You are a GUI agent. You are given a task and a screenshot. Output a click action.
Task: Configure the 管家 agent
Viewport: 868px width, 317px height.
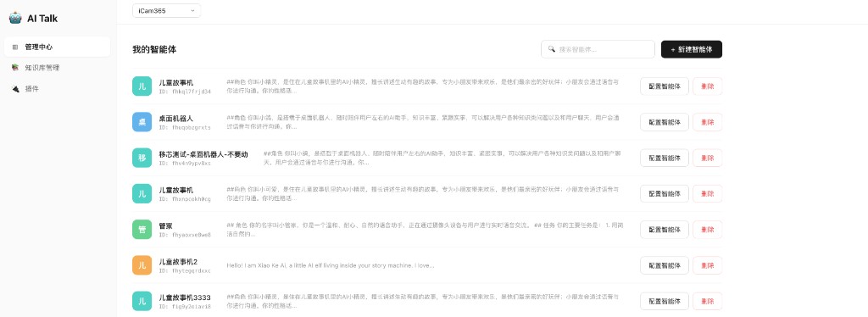click(x=665, y=229)
